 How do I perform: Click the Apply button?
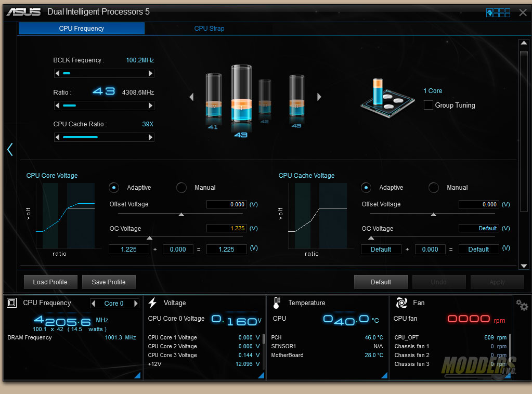(x=497, y=282)
